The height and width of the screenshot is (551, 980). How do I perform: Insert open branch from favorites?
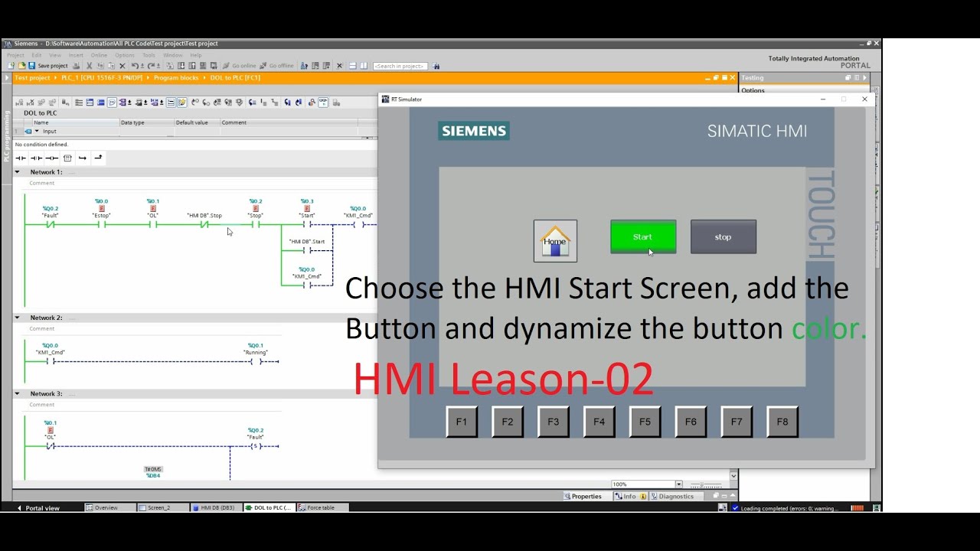[x=83, y=158]
